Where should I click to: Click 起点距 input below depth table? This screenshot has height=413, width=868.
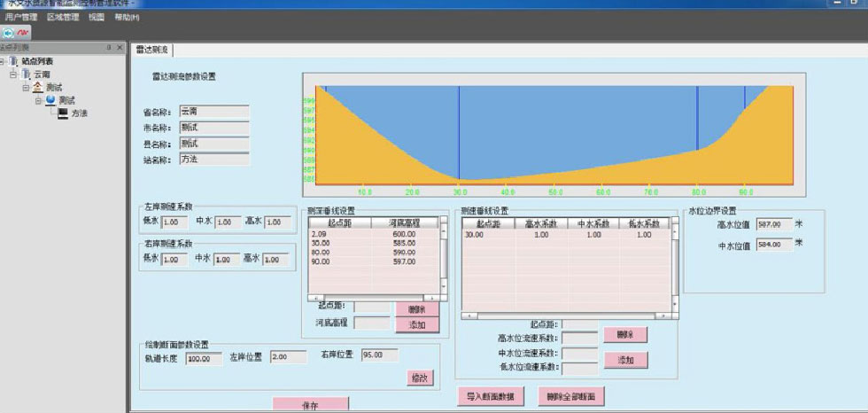click(373, 308)
